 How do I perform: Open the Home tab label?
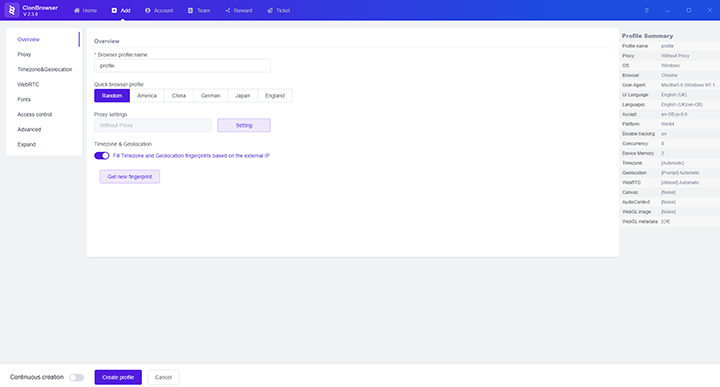(90, 11)
